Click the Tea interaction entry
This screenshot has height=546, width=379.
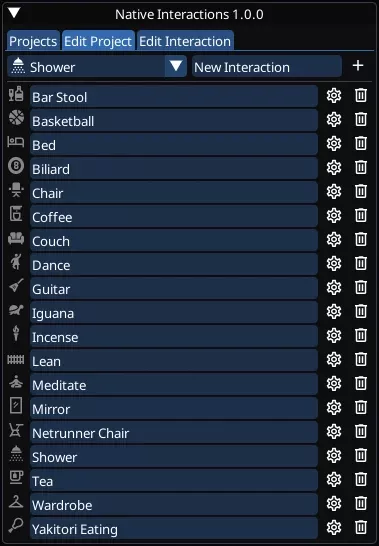coord(174,481)
